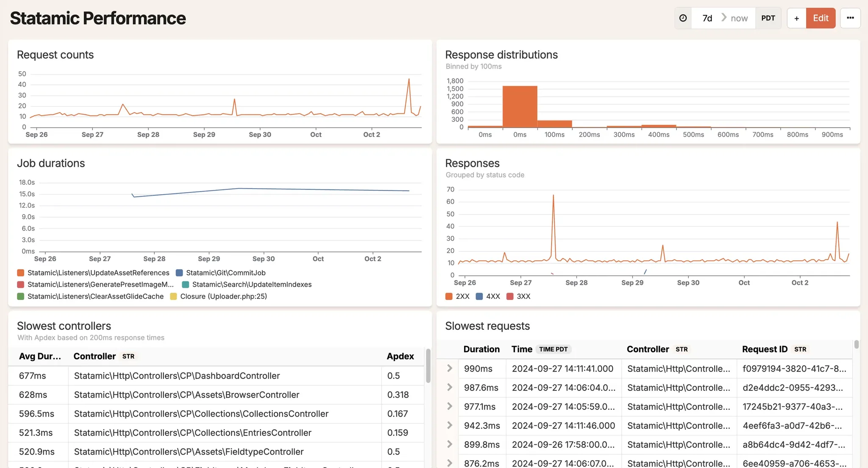Click the plus add button
The image size is (868, 468).
tap(796, 18)
